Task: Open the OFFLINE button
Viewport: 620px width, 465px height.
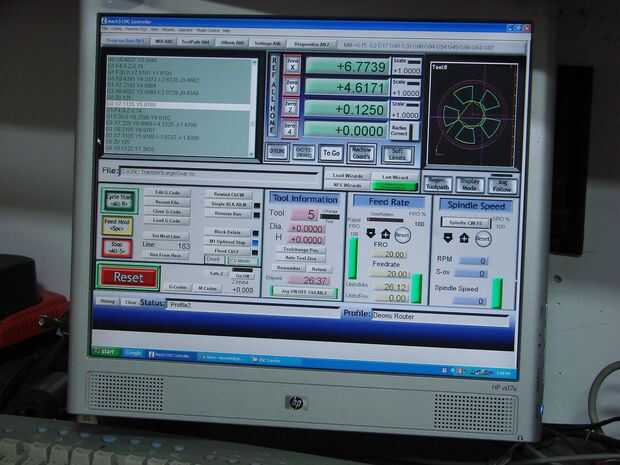Action: tap(277, 151)
